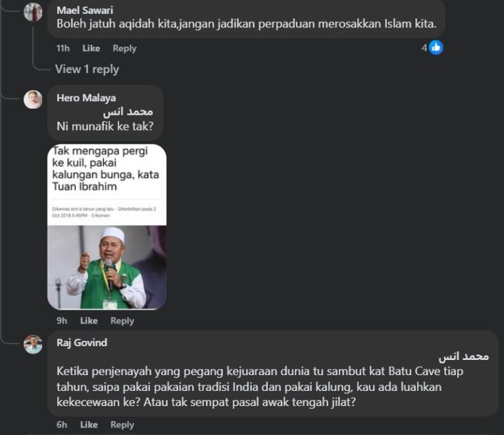Reply to Hero Malaya's comment
This screenshot has width=504, height=435.
122,321
